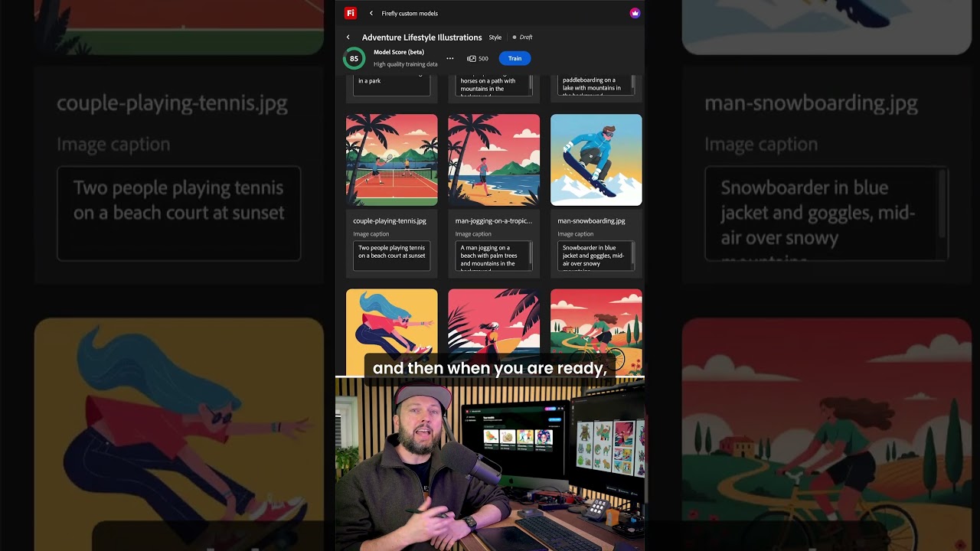The height and width of the screenshot is (551, 980).
Task: Edit the horses on a path caption
Action: 494,85
